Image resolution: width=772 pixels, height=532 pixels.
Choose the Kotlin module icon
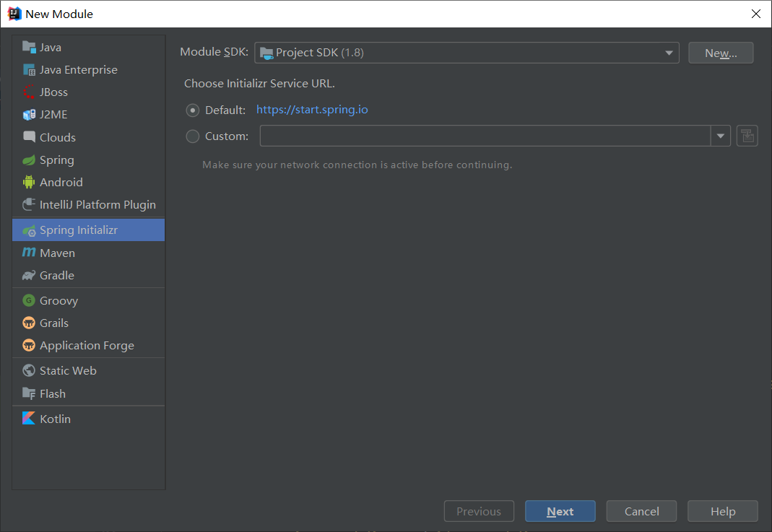tap(30, 418)
